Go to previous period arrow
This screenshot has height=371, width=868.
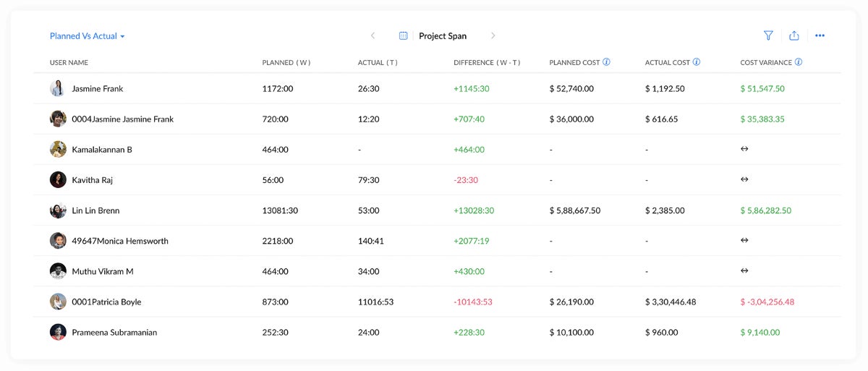click(x=373, y=35)
